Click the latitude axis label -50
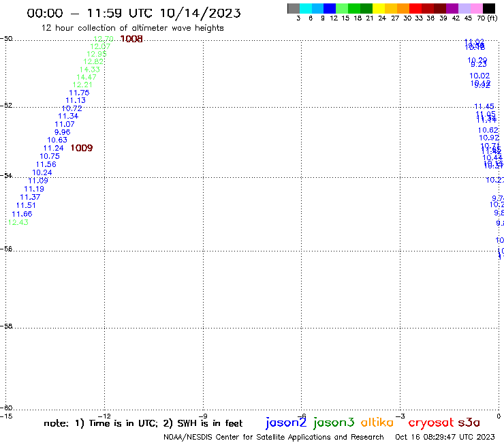Screen dimensions: 504x443 pos(6,39)
